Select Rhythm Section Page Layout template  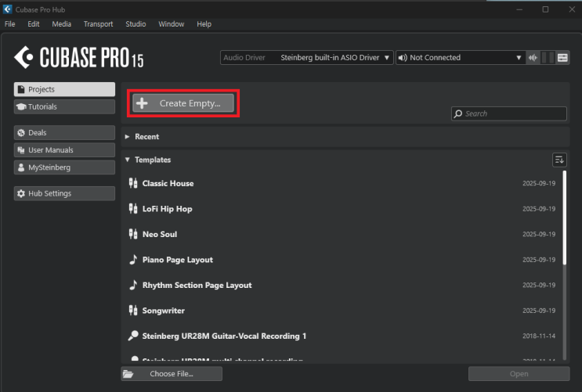(x=342, y=285)
